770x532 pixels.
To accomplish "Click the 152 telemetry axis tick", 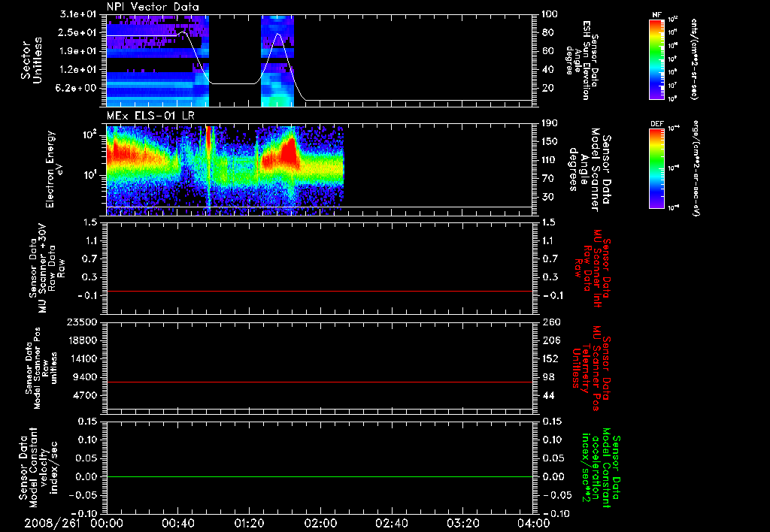I will [550, 358].
